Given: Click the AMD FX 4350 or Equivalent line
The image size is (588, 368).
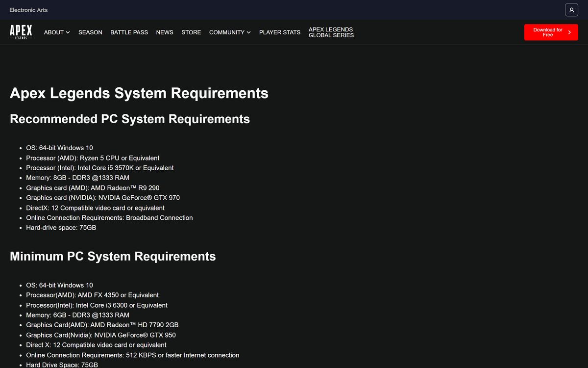Looking at the screenshot, I should coord(93,295).
